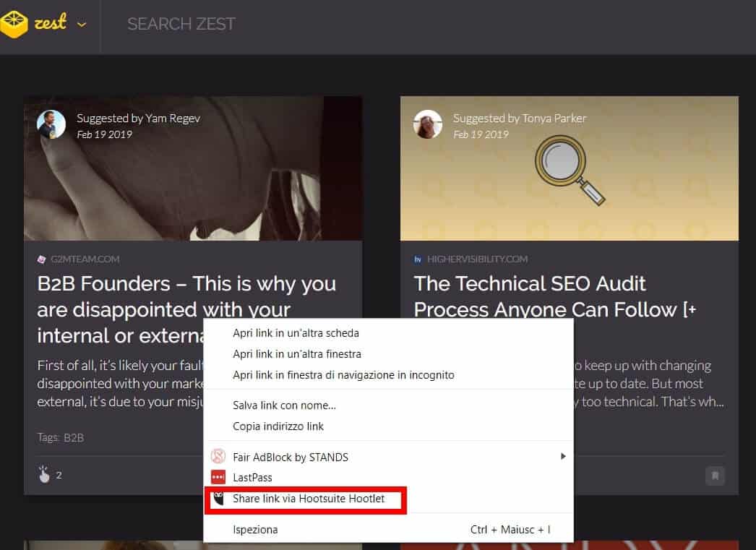Open the dropdown arrow beside the Zest logo
756x550 pixels.
[82, 24]
